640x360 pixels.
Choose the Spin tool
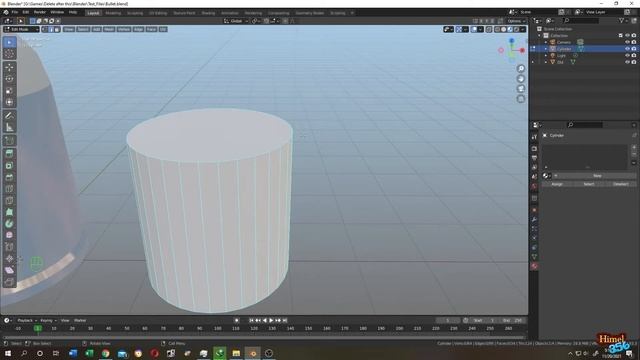click(x=9, y=224)
